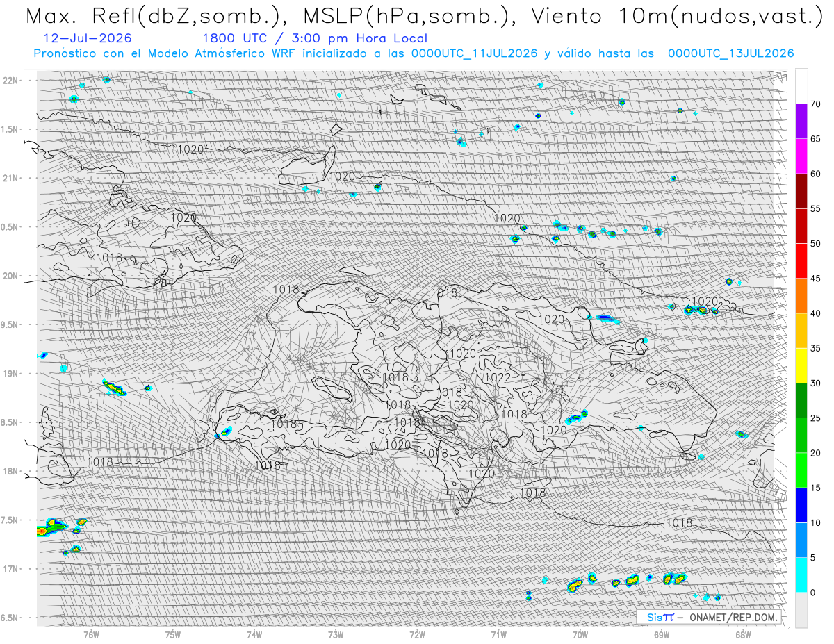Click the dark green 25-30 dBZ color band
The image size is (834, 644).
click(x=801, y=401)
